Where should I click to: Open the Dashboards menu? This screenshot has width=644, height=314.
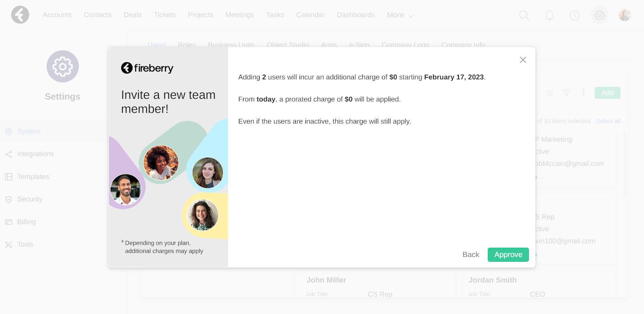356,15
